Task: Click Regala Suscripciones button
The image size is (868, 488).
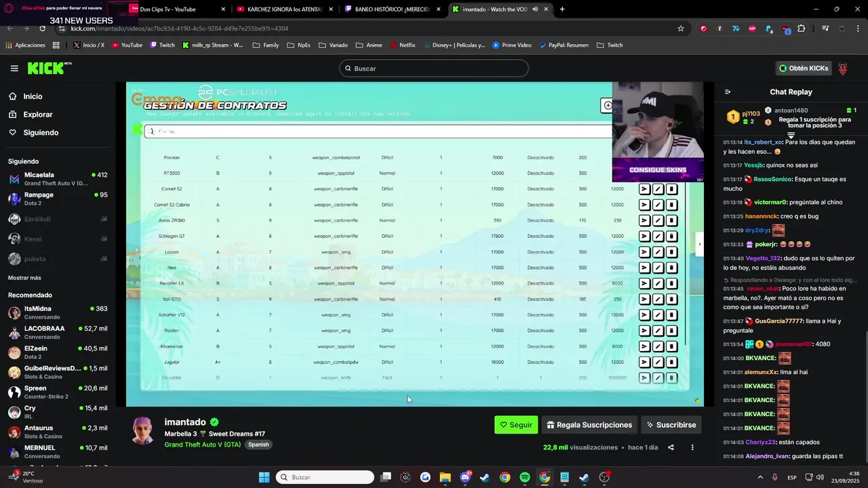Action: (589, 425)
